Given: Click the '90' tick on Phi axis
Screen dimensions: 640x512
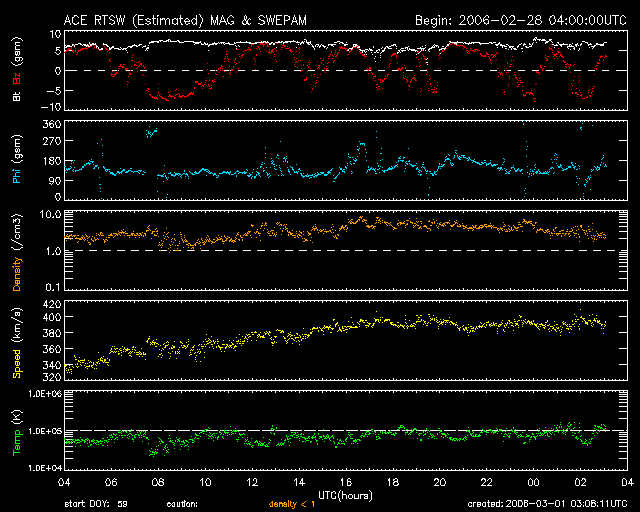Looking at the screenshot, I should click(x=55, y=180).
